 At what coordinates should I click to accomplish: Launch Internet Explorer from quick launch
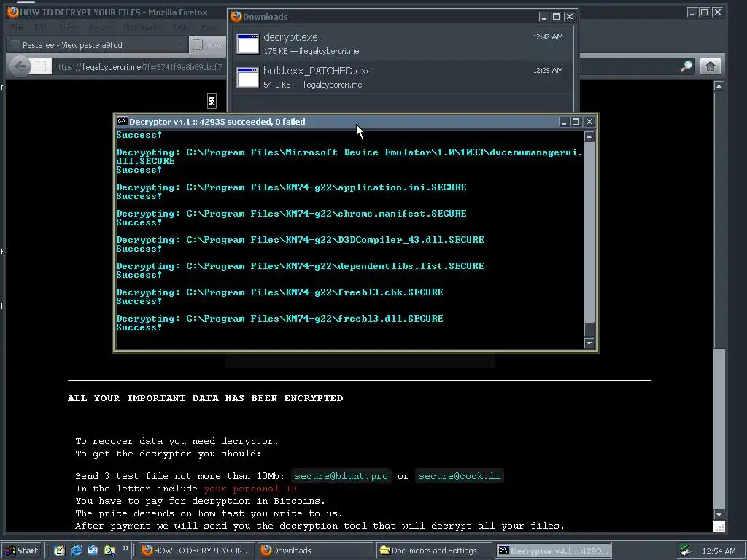76,551
